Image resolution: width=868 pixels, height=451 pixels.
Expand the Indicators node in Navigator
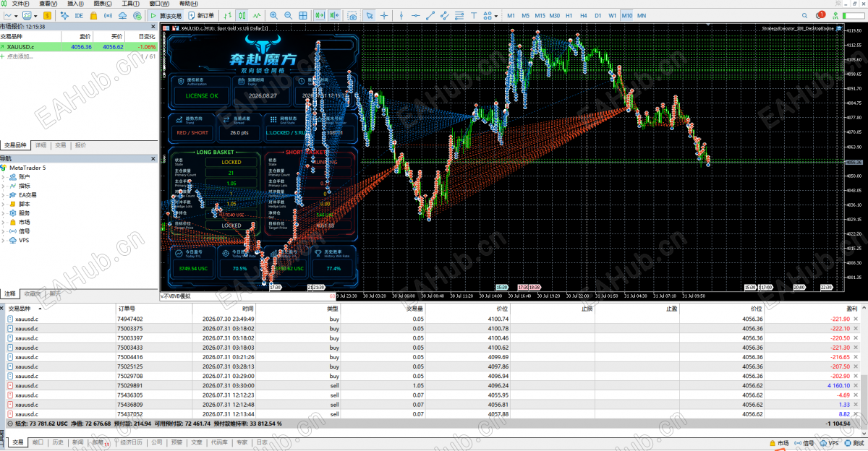pyautogui.click(x=3, y=186)
